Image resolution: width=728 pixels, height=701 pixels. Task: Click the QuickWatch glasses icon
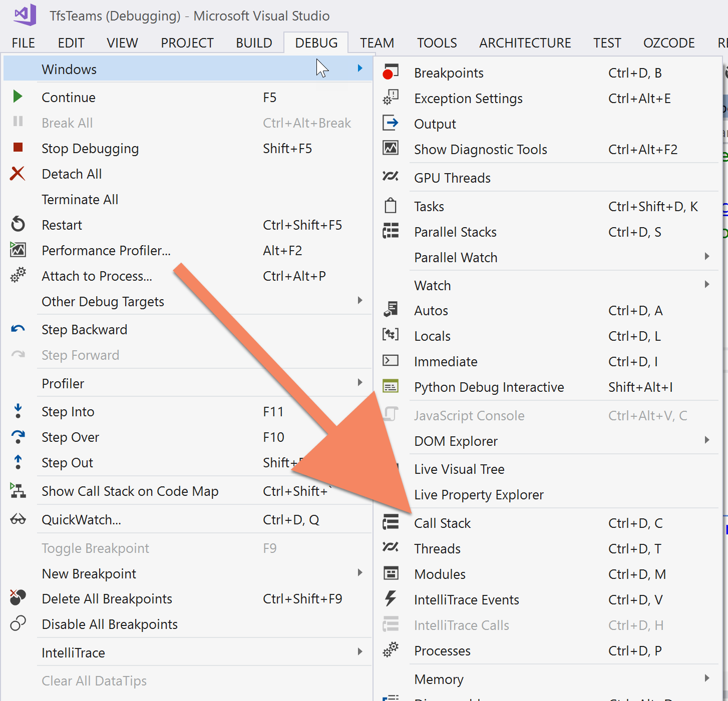(18, 519)
